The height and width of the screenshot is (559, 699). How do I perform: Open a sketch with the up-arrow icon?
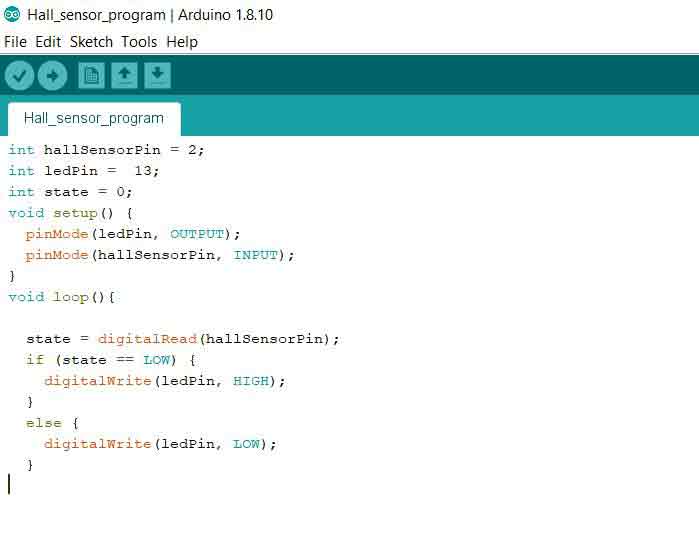click(124, 75)
